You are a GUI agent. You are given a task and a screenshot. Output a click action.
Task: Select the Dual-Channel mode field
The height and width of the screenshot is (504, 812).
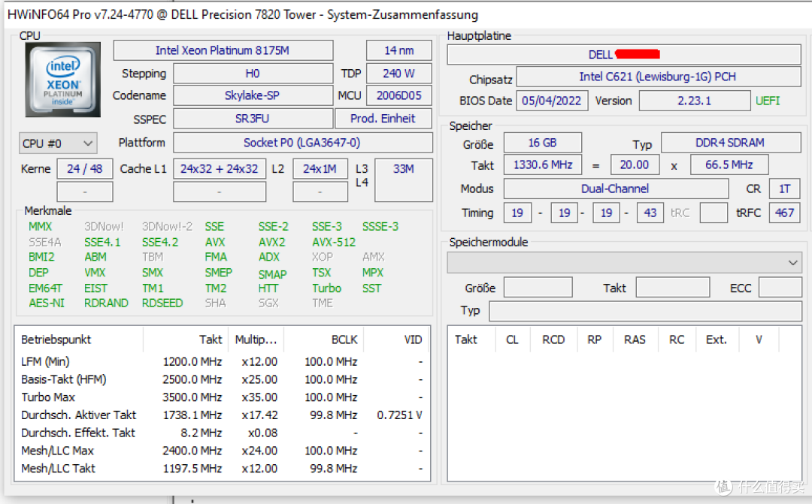point(615,189)
